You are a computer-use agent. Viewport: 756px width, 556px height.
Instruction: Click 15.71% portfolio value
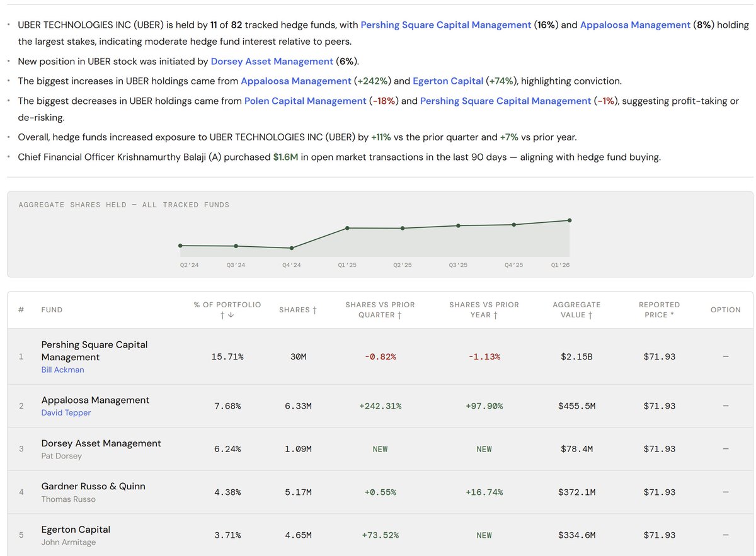click(x=227, y=356)
